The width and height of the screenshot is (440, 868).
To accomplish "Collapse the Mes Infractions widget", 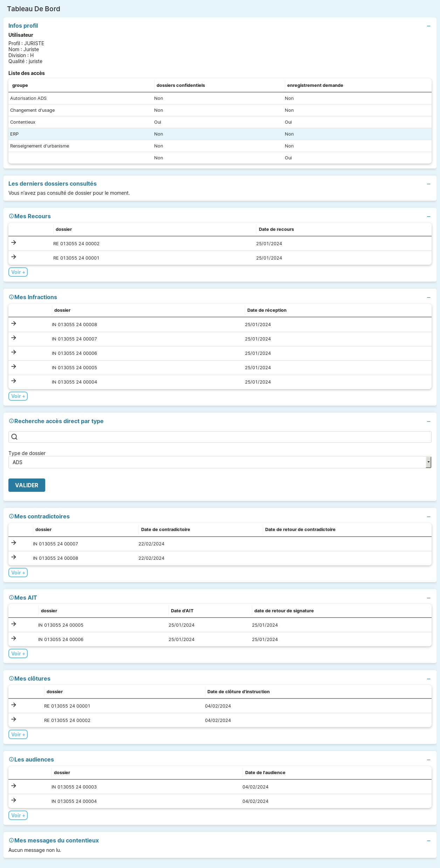I will (x=428, y=297).
